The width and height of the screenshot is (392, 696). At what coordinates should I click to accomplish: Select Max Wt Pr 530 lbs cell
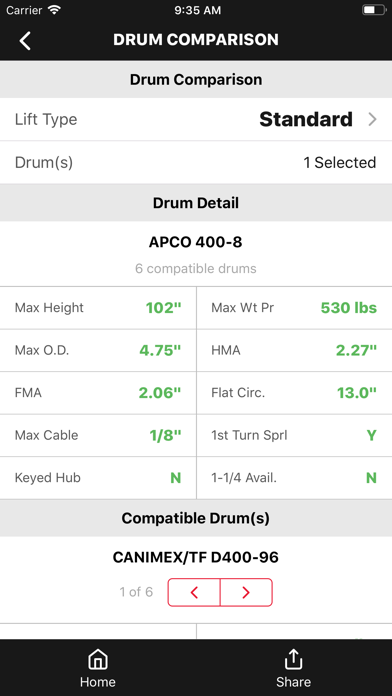click(x=294, y=308)
